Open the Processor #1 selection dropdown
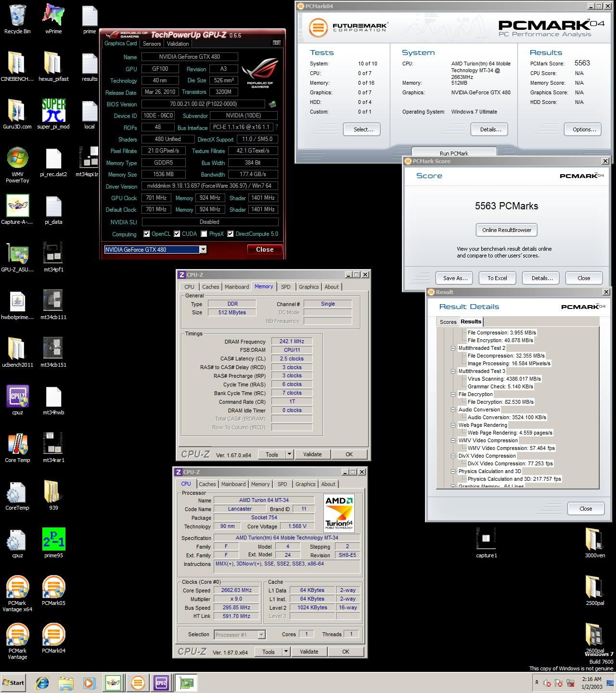 pos(261,635)
